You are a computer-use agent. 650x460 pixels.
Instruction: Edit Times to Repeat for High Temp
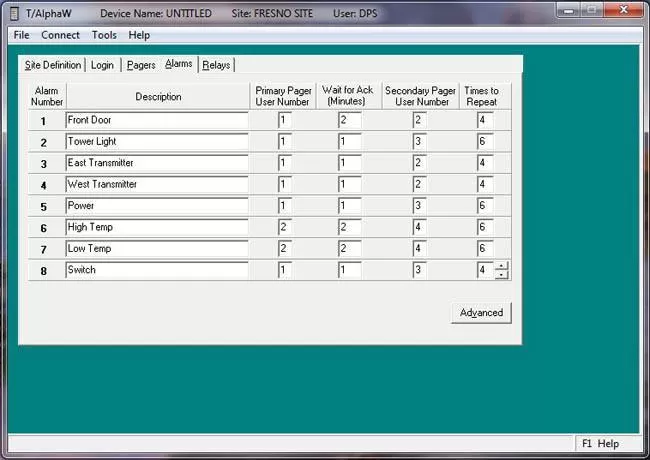(485, 227)
